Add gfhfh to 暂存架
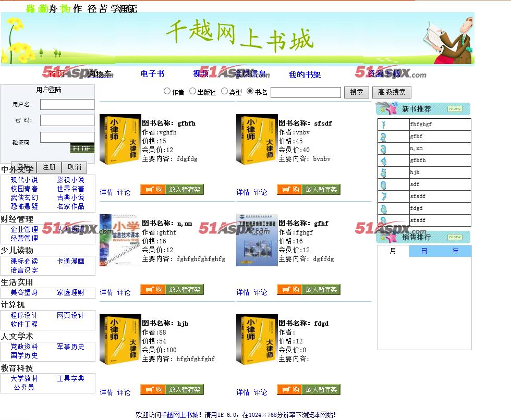 point(185,190)
